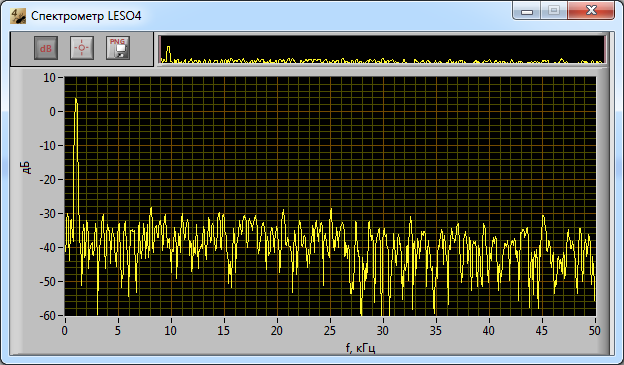Viewport: 624px width, 365px height.
Task: Click the 'f, кГц' axis title
Action: (361, 348)
